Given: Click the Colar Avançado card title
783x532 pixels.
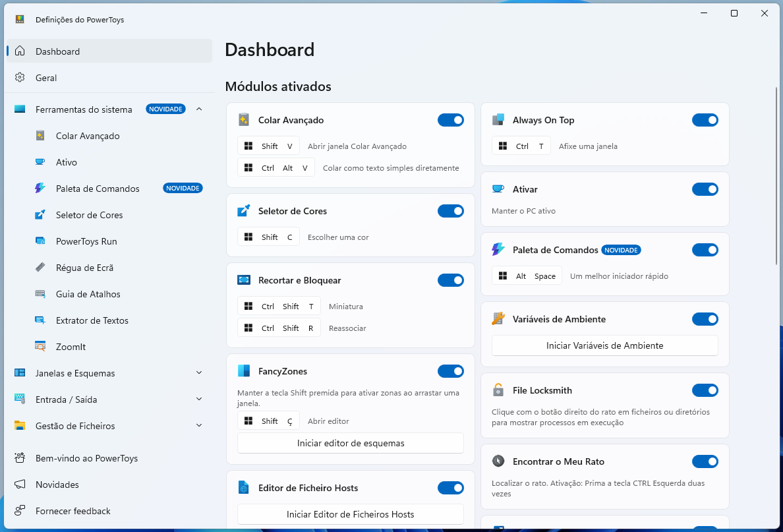Looking at the screenshot, I should (x=291, y=120).
